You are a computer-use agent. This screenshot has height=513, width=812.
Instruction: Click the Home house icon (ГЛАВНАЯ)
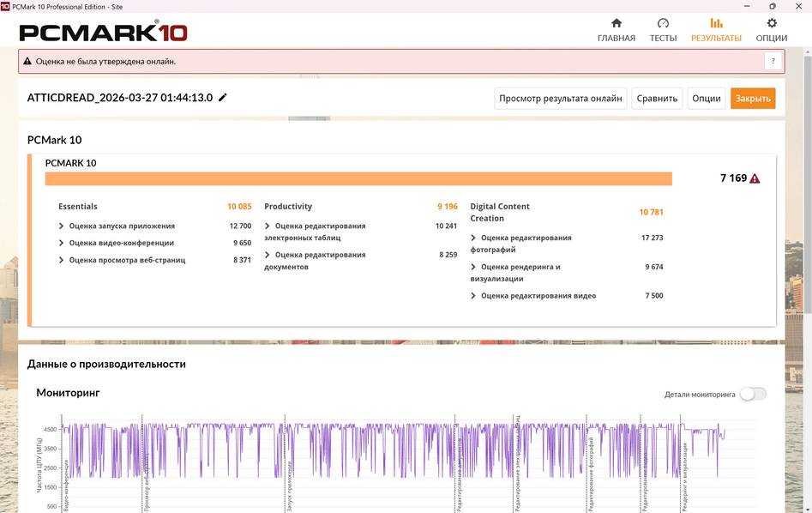pyautogui.click(x=616, y=24)
